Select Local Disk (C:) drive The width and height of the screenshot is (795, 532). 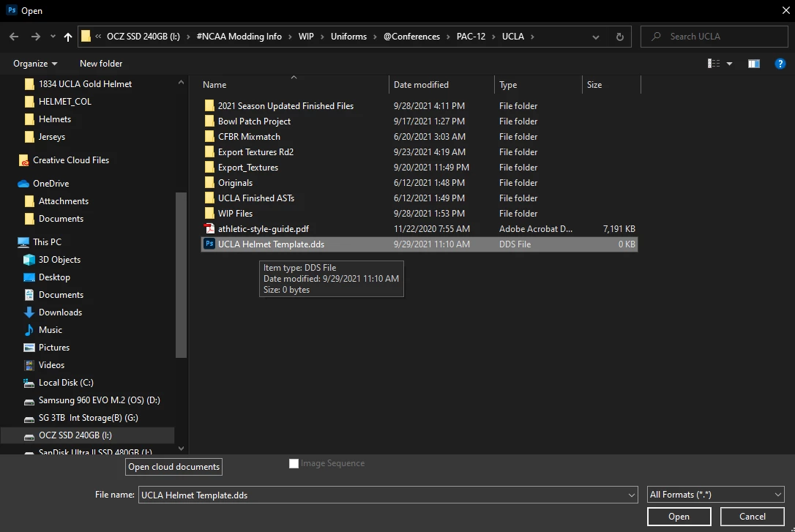66,383
